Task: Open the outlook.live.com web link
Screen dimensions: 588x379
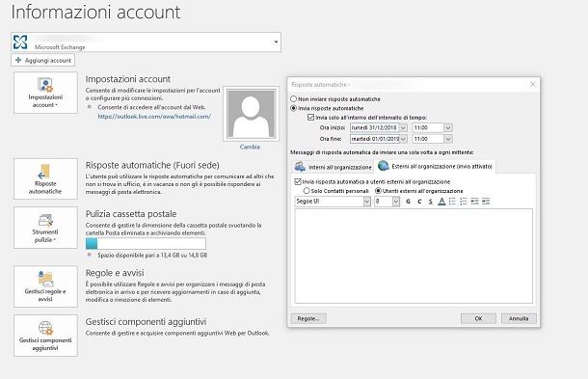Action: 154,117
